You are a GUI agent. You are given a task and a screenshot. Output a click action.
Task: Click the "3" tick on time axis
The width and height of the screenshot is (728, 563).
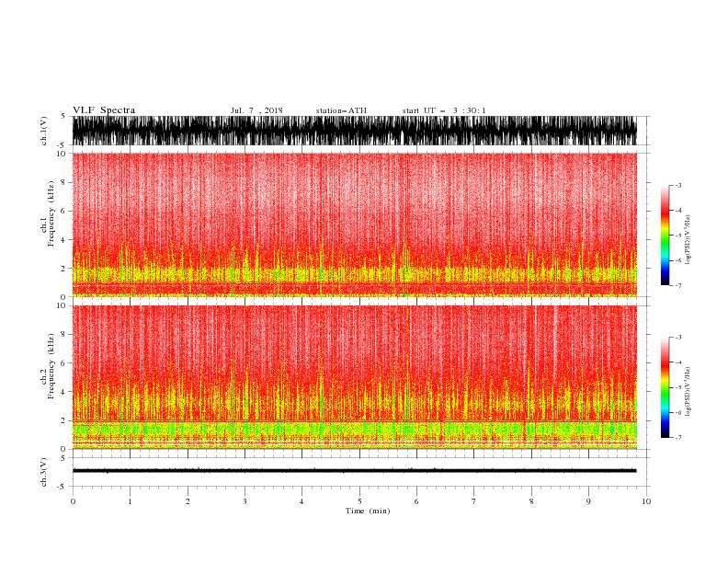coord(245,501)
